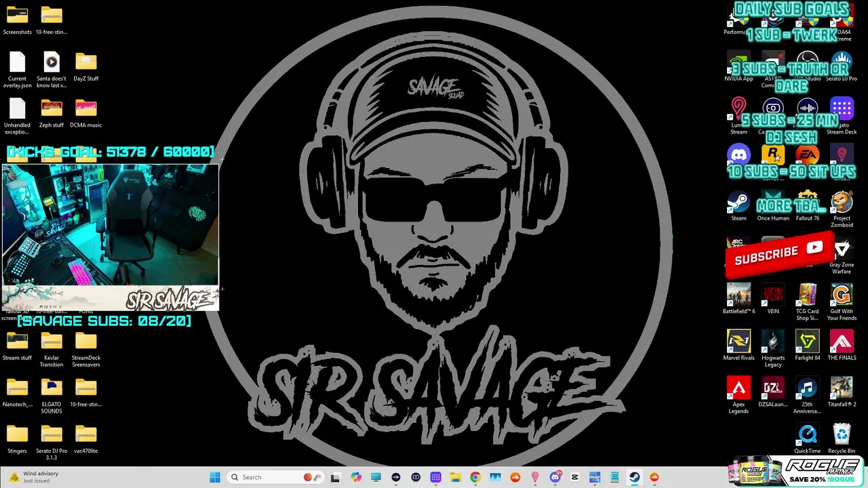Screen dimensions: 868x488
Task: Select the VEIN game shortcut
Action: click(x=773, y=300)
